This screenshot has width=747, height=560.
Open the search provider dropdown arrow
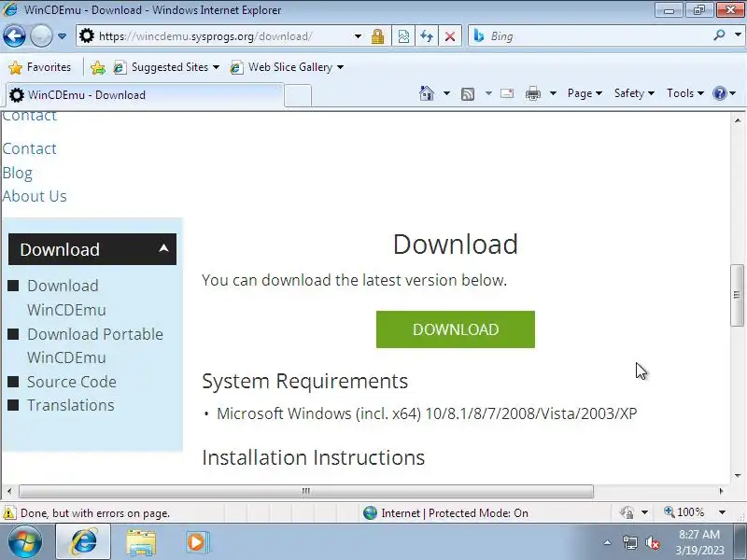[x=738, y=35]
